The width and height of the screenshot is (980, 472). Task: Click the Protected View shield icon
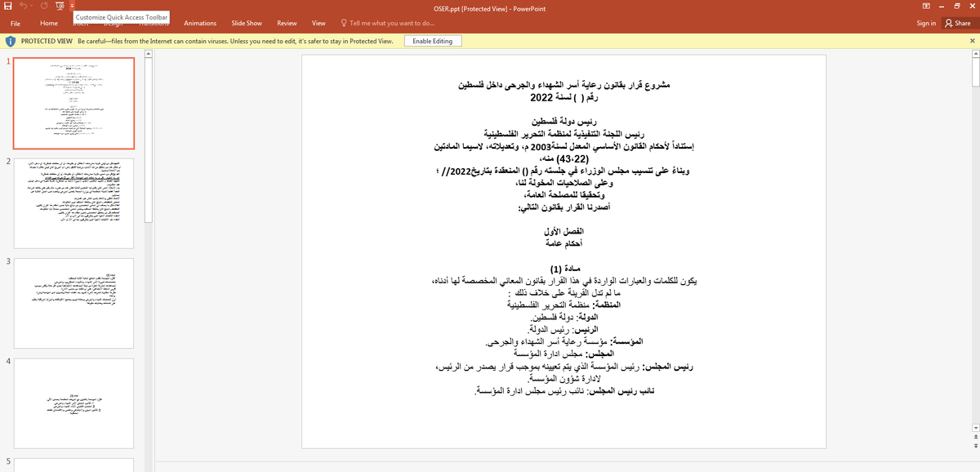(x=11, y=41)
